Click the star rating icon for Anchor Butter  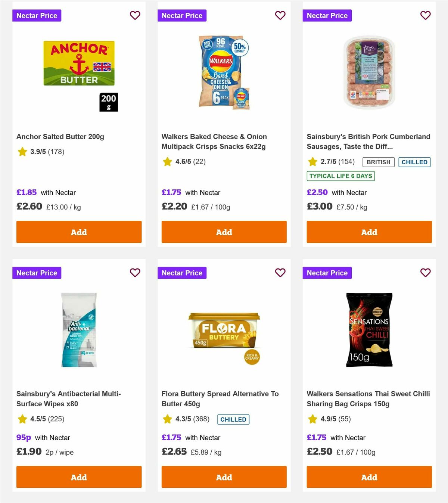point(22,152)
